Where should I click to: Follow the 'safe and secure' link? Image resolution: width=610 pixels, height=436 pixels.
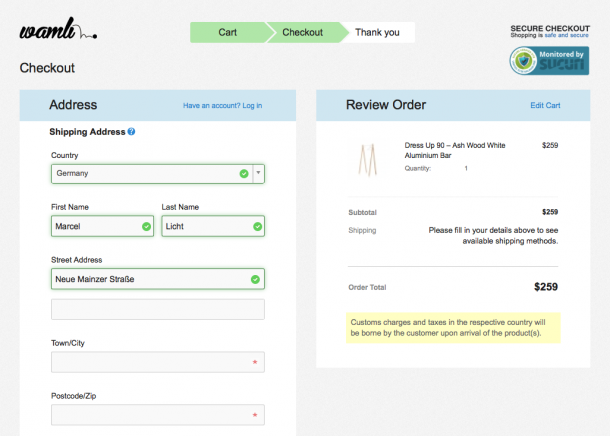click(566, 35)
